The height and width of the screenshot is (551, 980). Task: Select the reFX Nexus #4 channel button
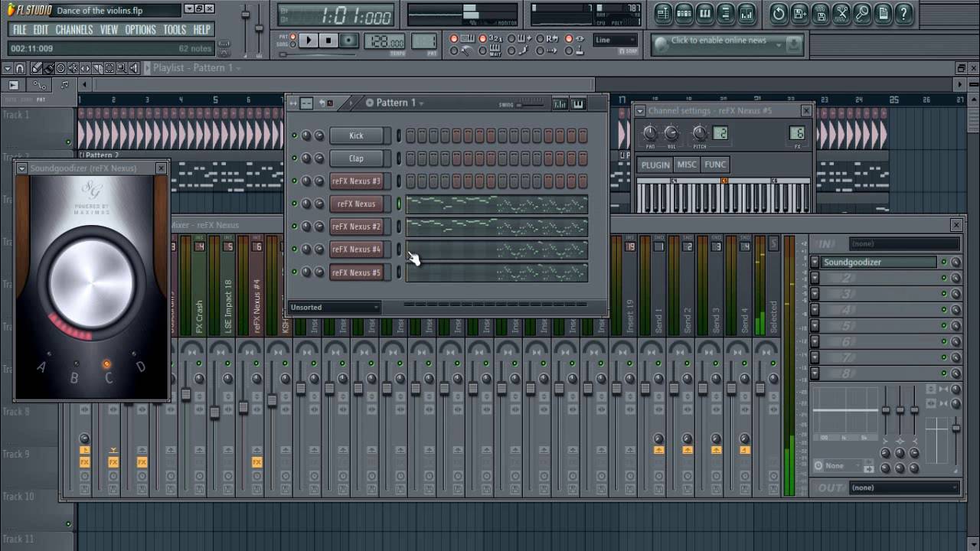pyautogui.click(x=357, y=249)
